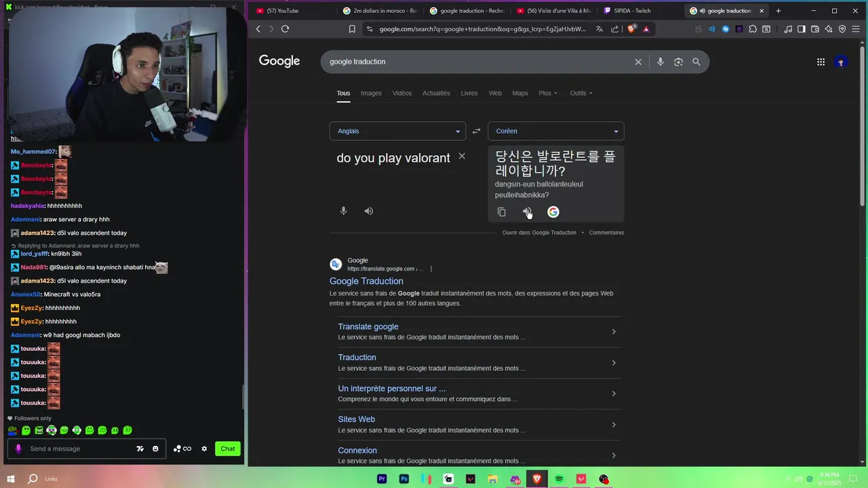868x488 pixels.
Task: Open 'Un interprète personnel sur ...' link
Action: [392, 388]
